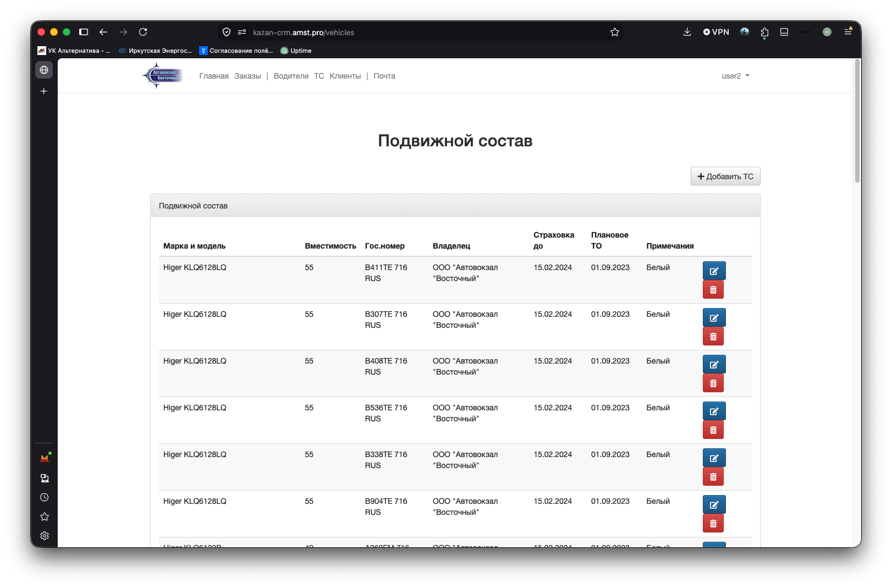Go back with the browser back arrow
Viewport: 892px width, 588px height.
click(103, 32)
